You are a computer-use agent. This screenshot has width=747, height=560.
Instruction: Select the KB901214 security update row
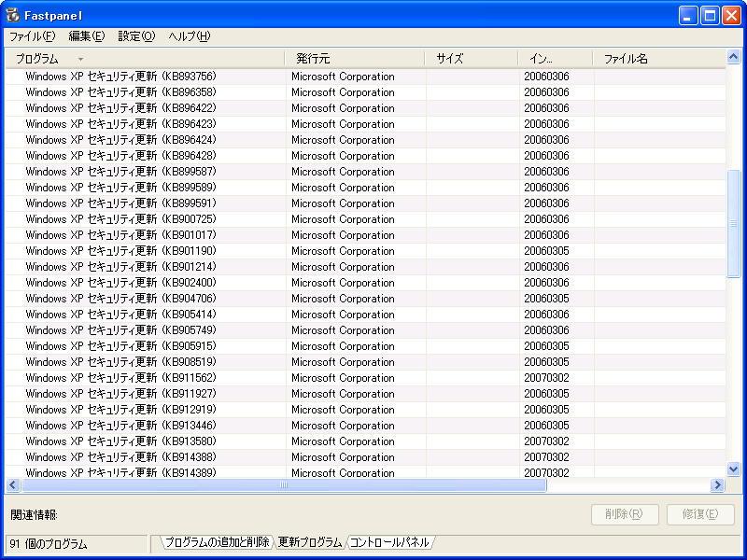(365, 267)
